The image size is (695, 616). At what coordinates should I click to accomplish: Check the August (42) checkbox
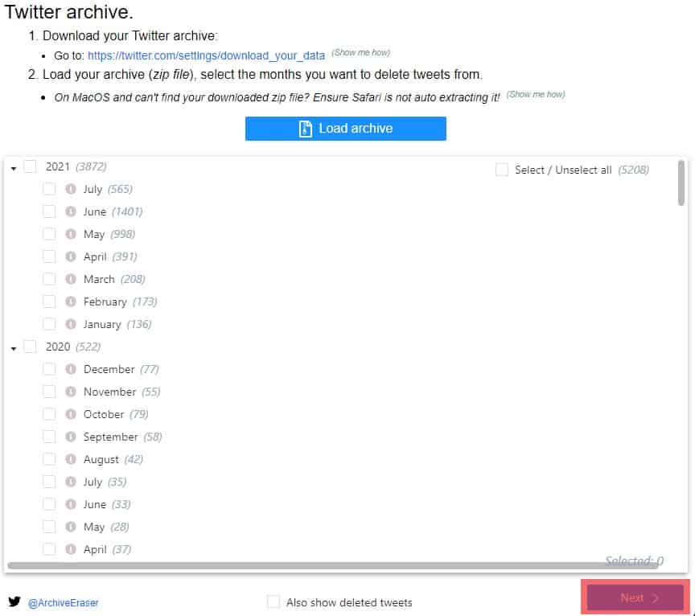(49, 459)
